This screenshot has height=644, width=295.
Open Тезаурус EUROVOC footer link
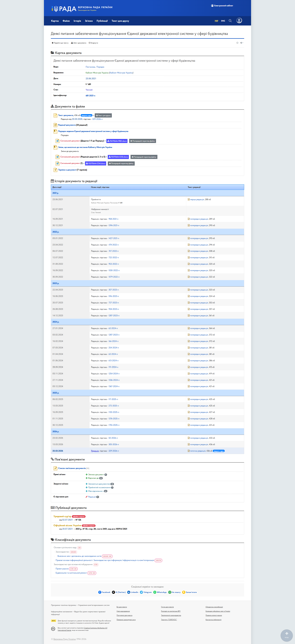coord(169,620)
